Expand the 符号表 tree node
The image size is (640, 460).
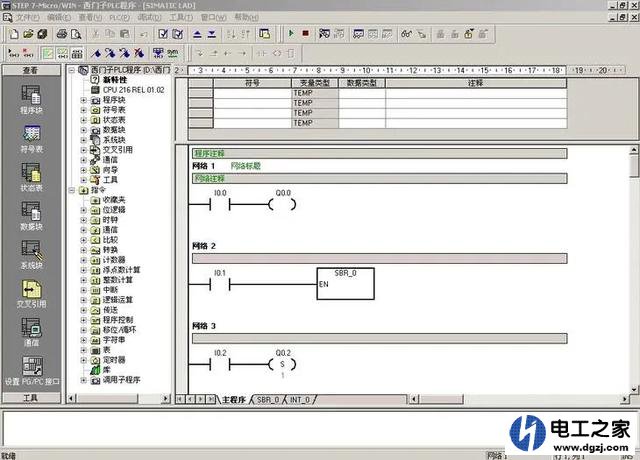[x=84, y=110]
